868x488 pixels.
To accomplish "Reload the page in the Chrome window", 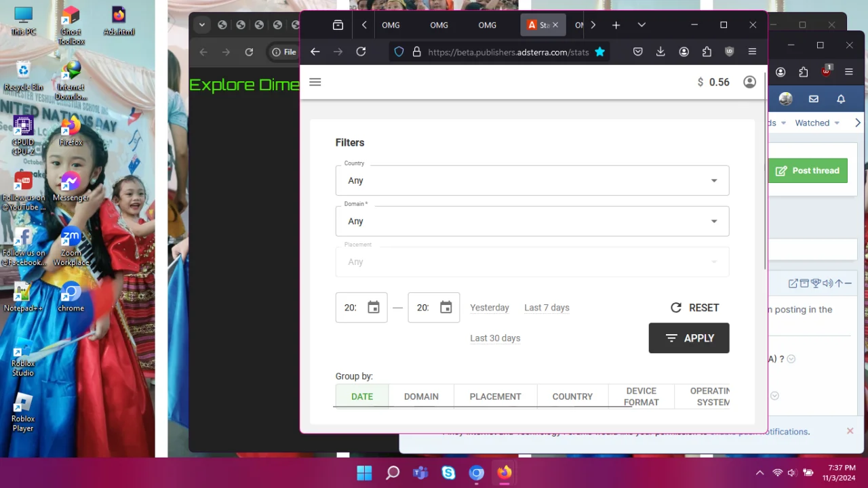I will (249, 52).
